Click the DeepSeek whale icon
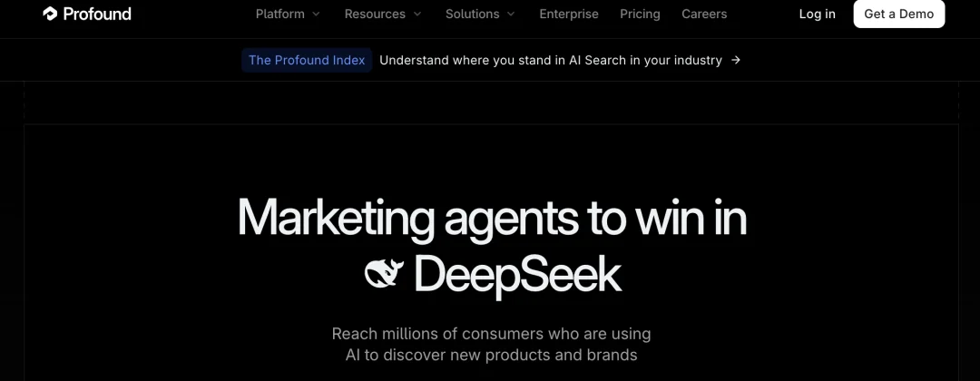The width and height of the screenshot is (980, 381). click(385, 274)
